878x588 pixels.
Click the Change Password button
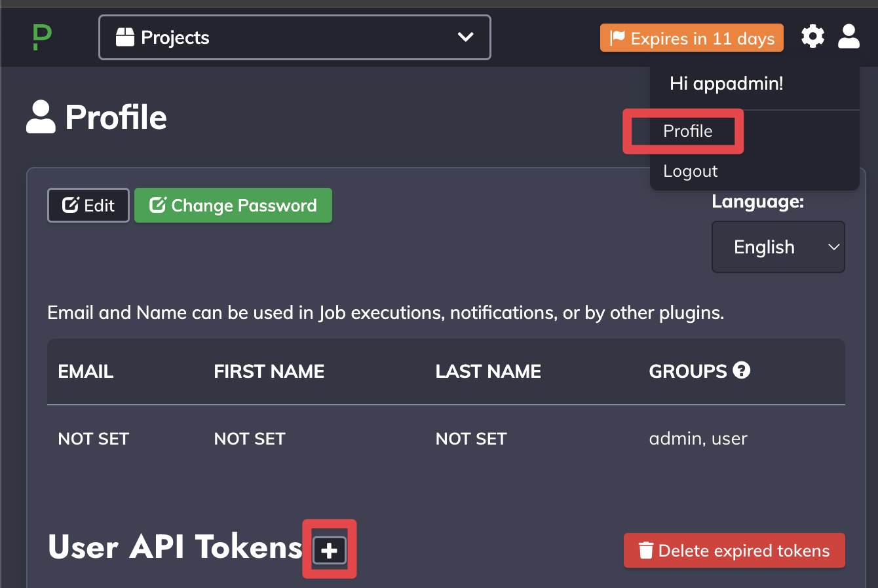click(233, 206)
